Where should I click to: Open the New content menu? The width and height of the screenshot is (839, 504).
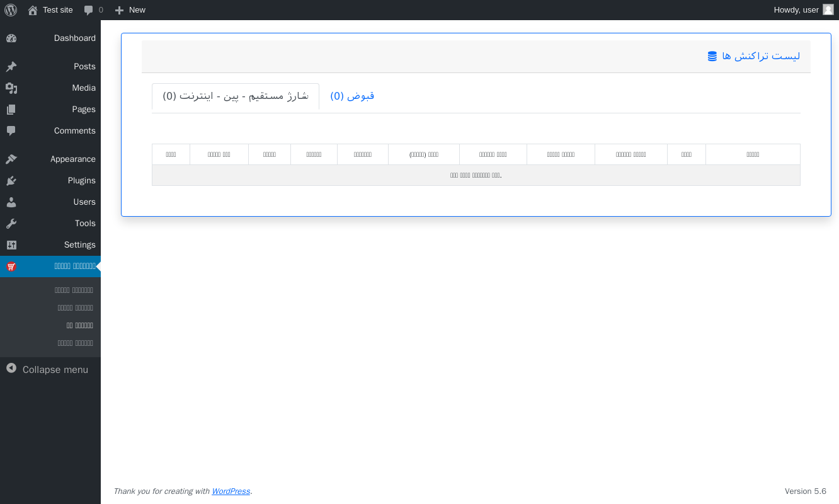[x=130, y=10]
